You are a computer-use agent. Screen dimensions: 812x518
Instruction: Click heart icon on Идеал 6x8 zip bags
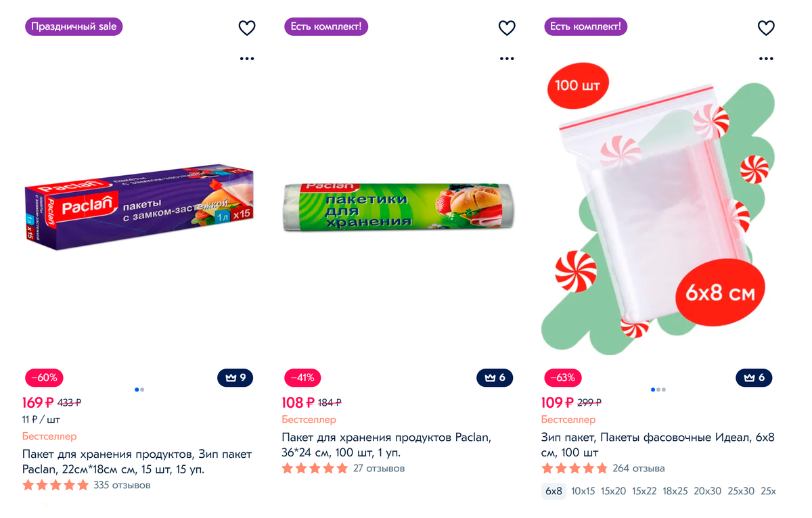[x=766, y=28]
